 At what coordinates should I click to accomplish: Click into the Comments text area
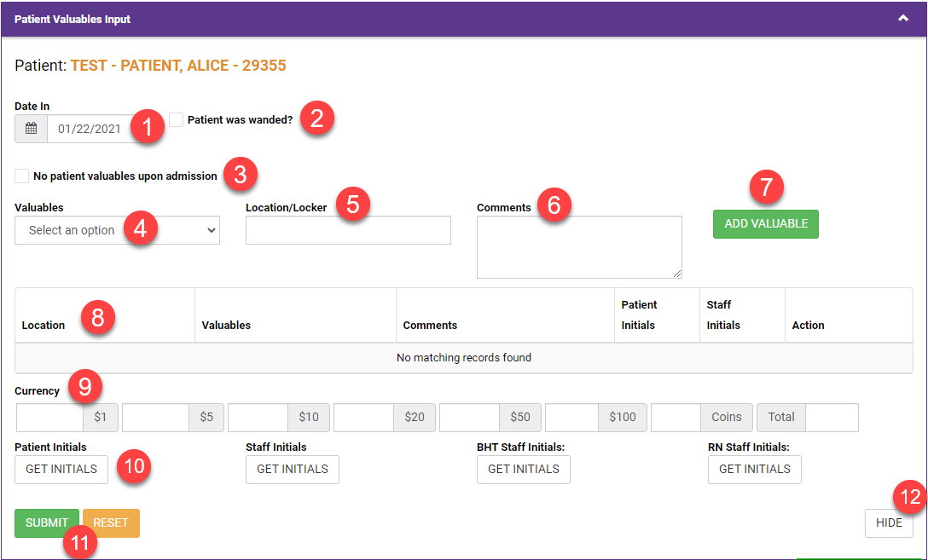point(579,247)
